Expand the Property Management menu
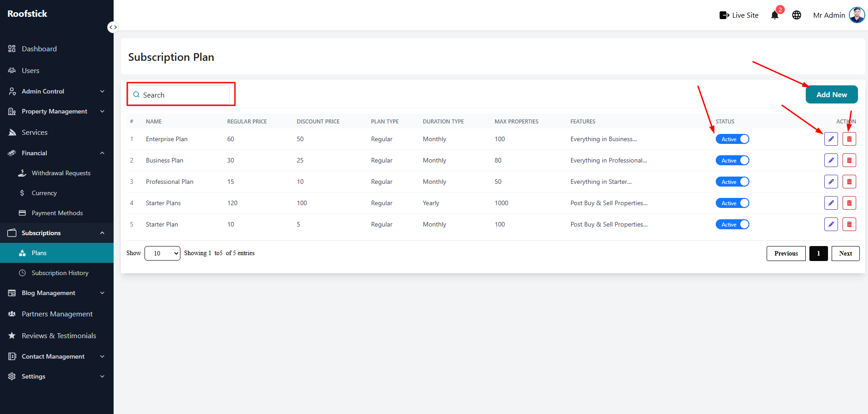 pyautogui.click(x=57, y=111)
